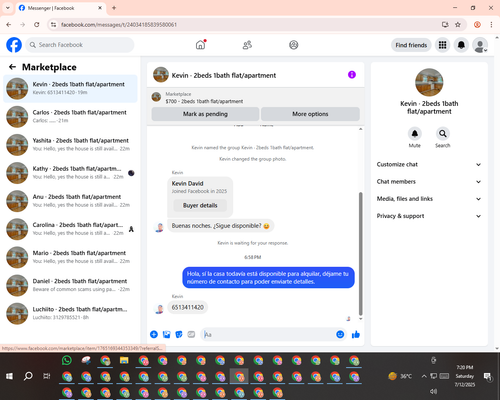Open Kevin conversation in the list
The height and width of the screenshot is (400, 500).
tap(70, 89)
